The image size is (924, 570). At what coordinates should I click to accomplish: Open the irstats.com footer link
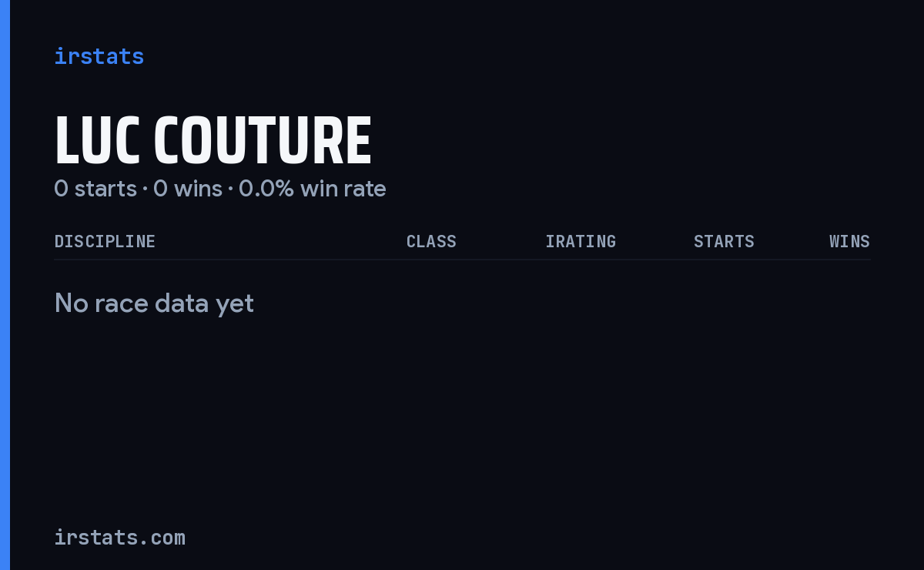pos(120,538)
